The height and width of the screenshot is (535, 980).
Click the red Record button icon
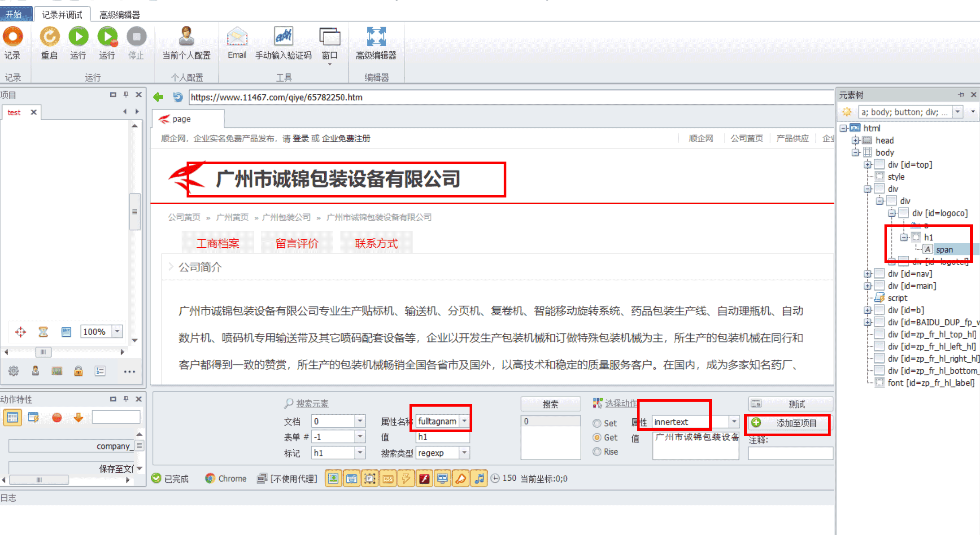coord(13,37)
